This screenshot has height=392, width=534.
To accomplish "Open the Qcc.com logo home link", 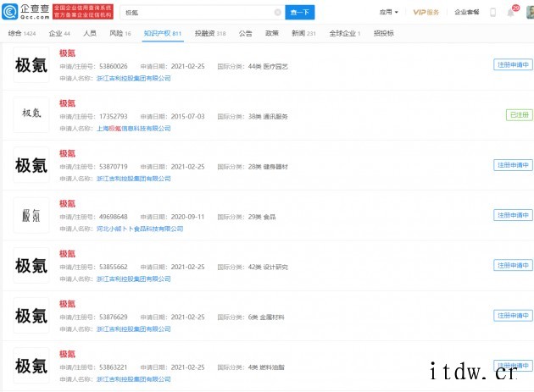I will [x=26, y=12].
